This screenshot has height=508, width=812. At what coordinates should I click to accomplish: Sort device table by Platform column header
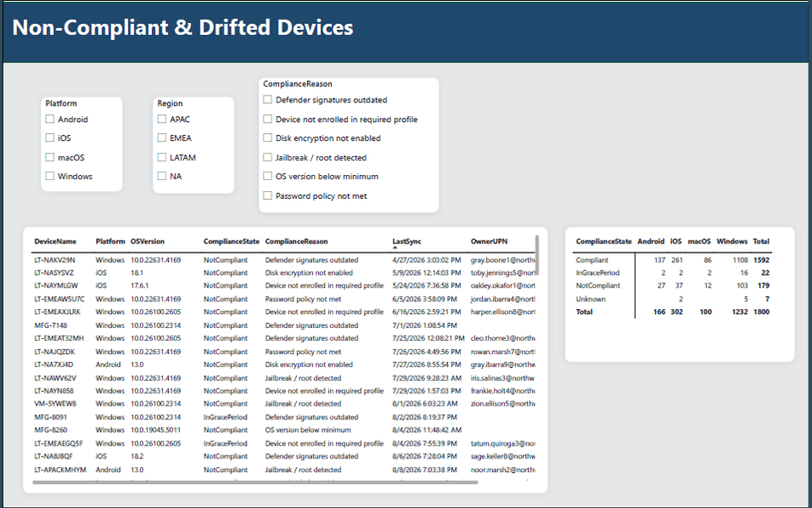point(110,242)
